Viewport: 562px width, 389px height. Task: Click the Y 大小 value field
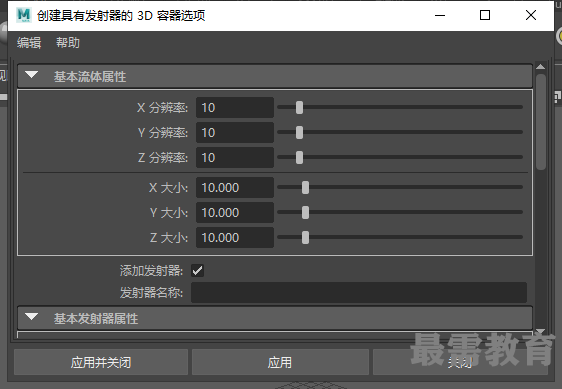click(x=235, y=213)
